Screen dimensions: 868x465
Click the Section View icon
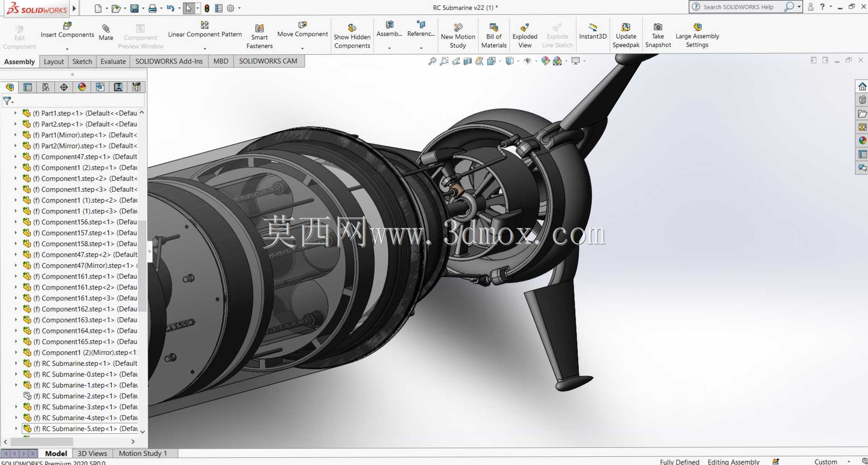coord(468,61)
